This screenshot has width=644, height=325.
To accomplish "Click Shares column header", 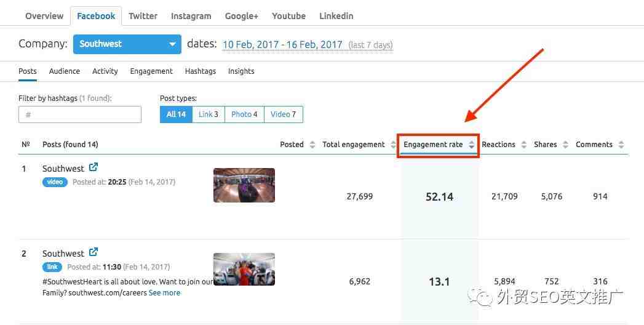I will coord(546,145).
